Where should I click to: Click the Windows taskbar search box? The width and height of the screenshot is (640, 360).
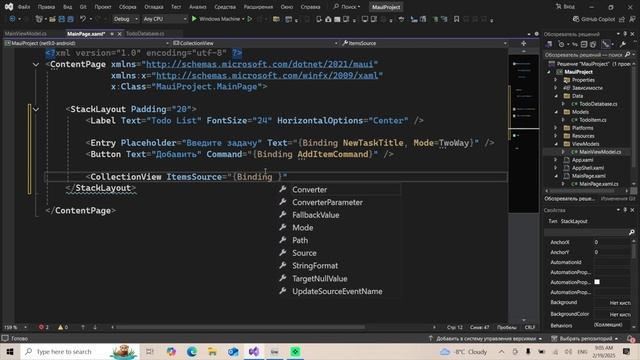[x=80, y=351]
